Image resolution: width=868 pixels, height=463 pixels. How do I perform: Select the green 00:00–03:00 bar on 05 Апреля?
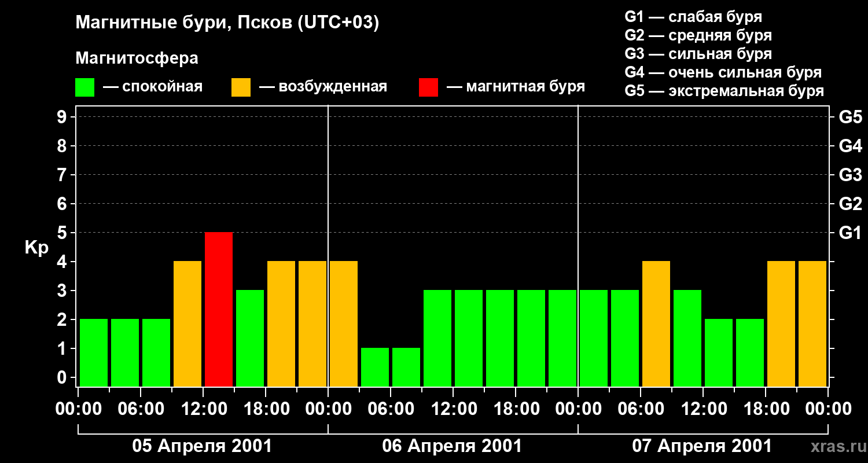pyautogui.click(x=94, y=352)
